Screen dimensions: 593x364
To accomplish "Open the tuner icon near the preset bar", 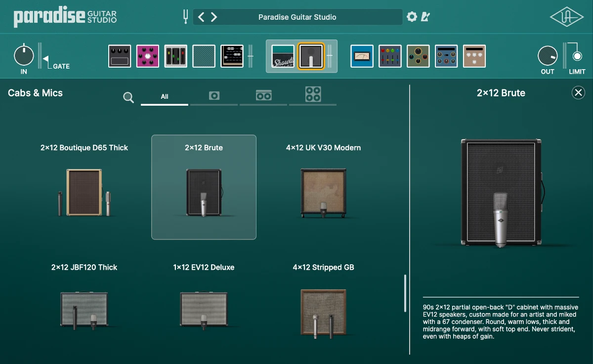I will [184, 16].
